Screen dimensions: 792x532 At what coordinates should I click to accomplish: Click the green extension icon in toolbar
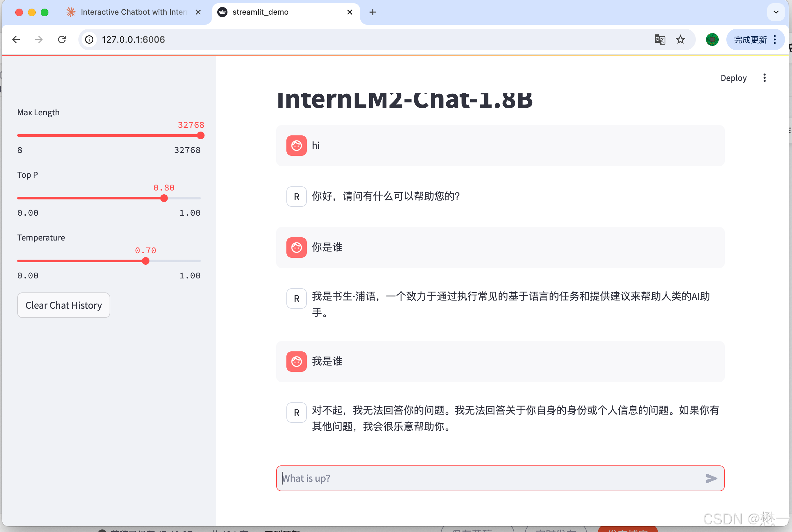(x=712, y=40)
